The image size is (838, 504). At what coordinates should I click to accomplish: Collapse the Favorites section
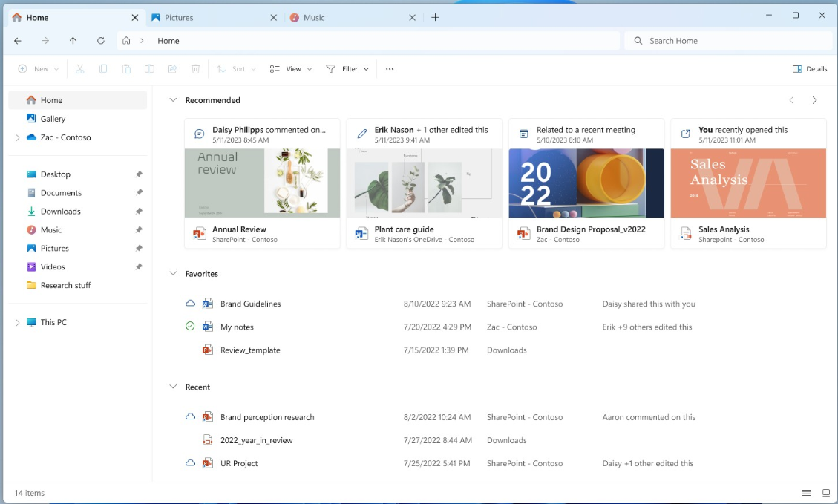coord(173,274)
